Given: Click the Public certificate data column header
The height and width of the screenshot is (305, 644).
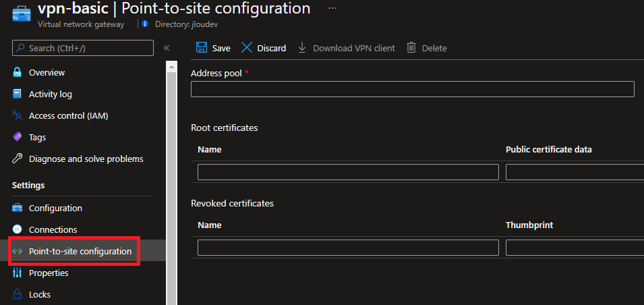Looking at the screenshot, I should (x=549, y=150).
